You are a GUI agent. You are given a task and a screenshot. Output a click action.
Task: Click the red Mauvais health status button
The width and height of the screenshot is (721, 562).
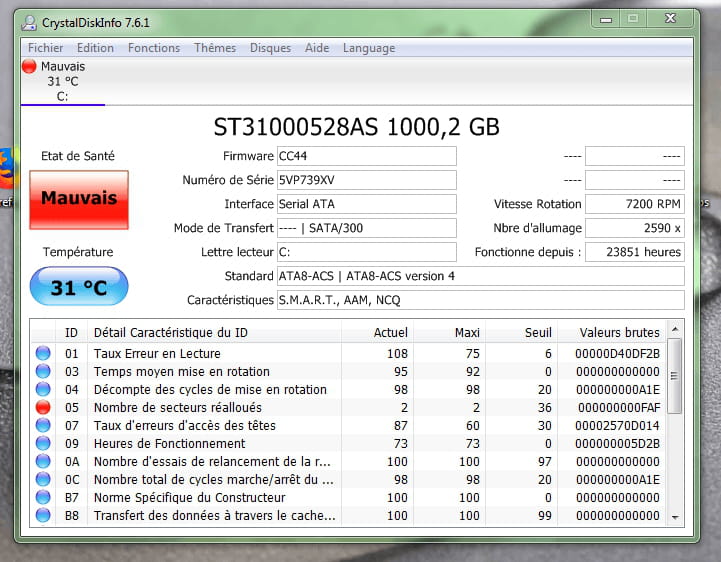pos(79,200)
